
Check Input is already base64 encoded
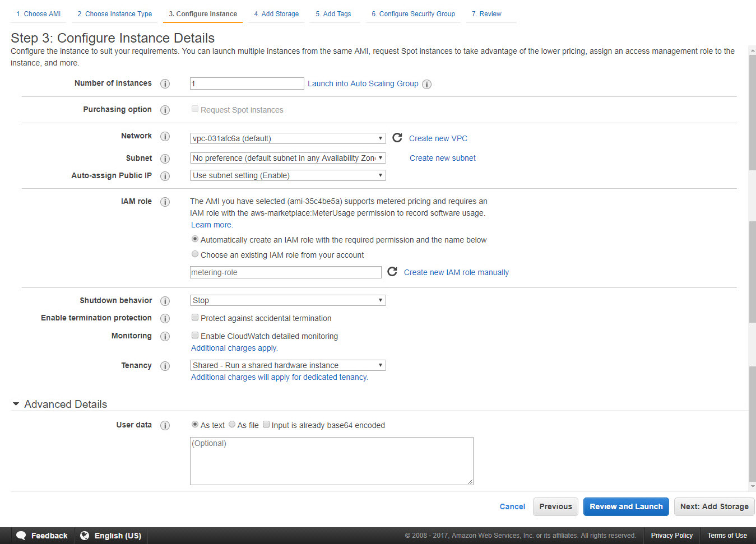coord(266,425)
